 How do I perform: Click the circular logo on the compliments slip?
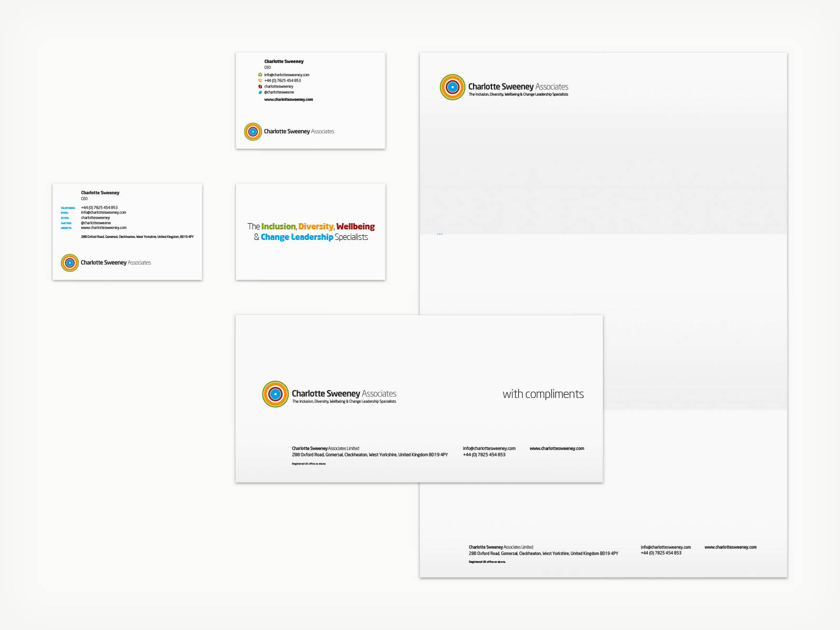(x=276, y=394)
